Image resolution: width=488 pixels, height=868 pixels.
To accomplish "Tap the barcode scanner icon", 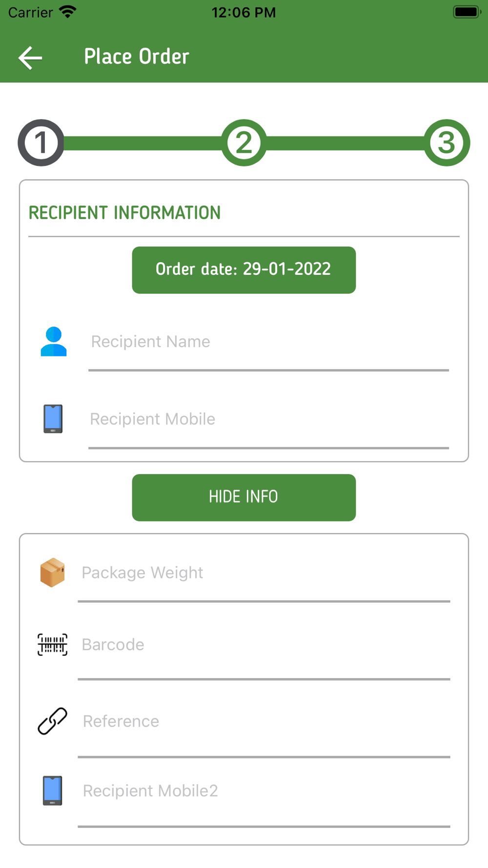I will point(53,644).
